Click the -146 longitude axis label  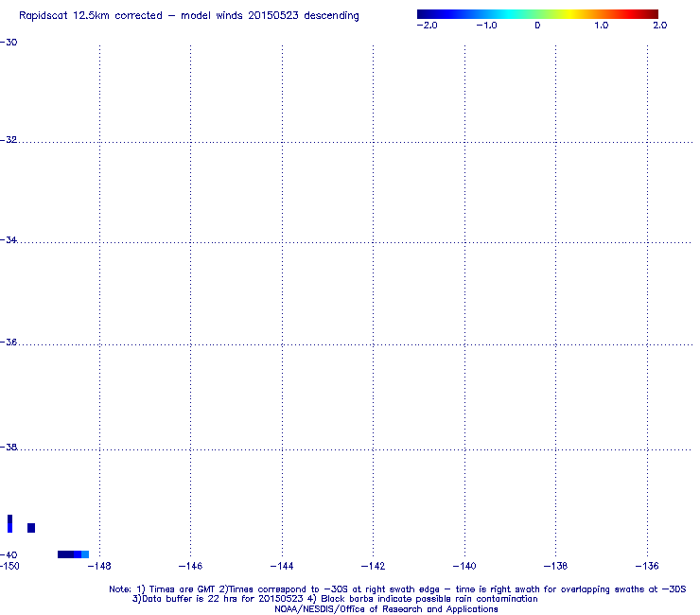[x=190, y=567]
